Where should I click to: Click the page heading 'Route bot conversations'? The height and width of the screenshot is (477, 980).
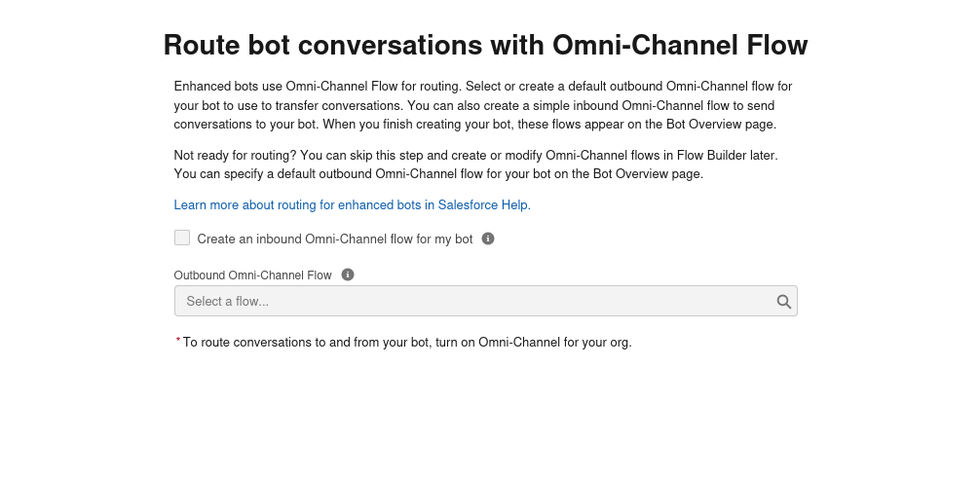click(486, 45)
